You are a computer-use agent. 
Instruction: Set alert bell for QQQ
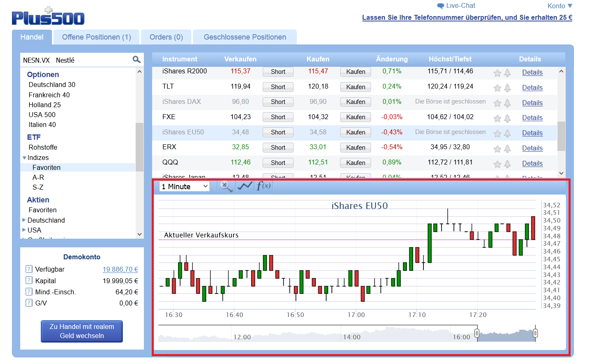click(508, 164)
